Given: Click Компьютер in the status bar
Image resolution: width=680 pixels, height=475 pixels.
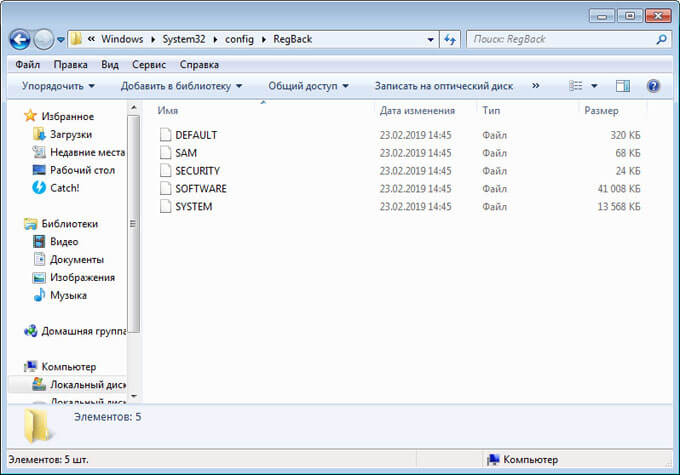Looking at the screenshot, I should tap(523, 459).
